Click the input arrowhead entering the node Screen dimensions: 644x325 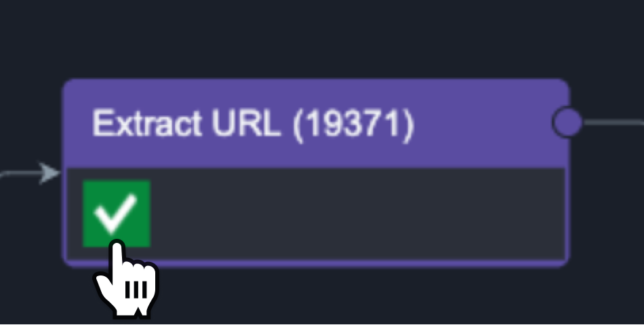pyautogui.click(x=49, y=173)
